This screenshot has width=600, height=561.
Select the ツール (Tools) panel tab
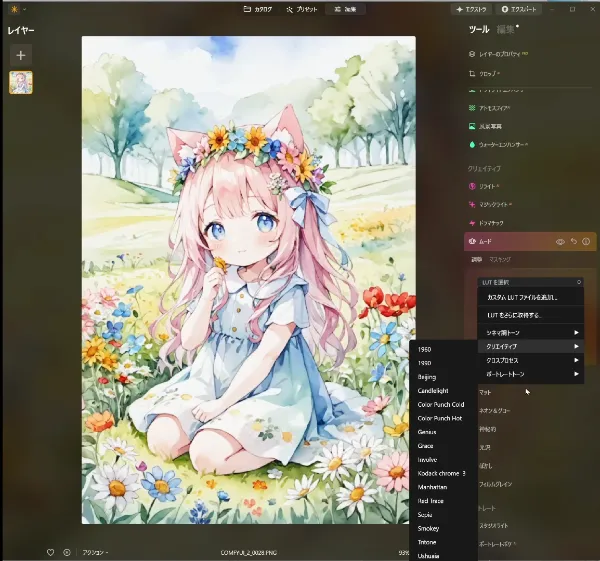479,29
